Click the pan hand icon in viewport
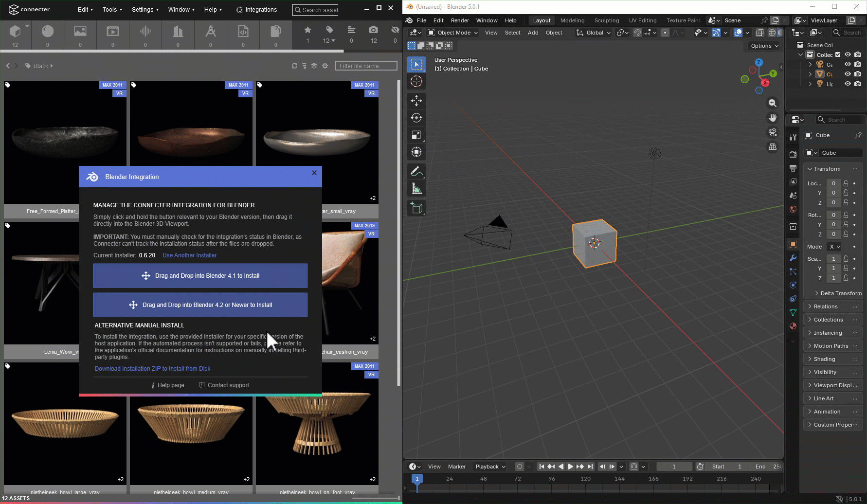867x504 pixels. pyautogui.click(x=773, y=118)
